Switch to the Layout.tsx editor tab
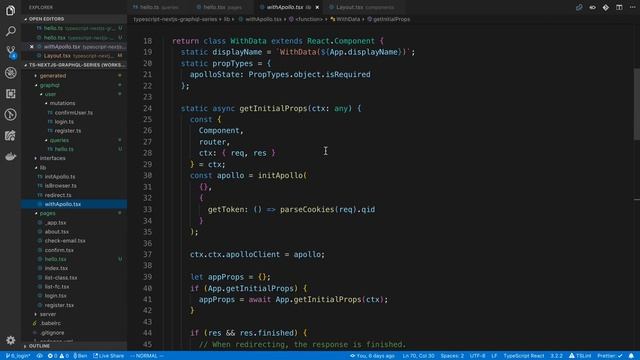Viewport: 640px width, 360px height. point(365,7)
